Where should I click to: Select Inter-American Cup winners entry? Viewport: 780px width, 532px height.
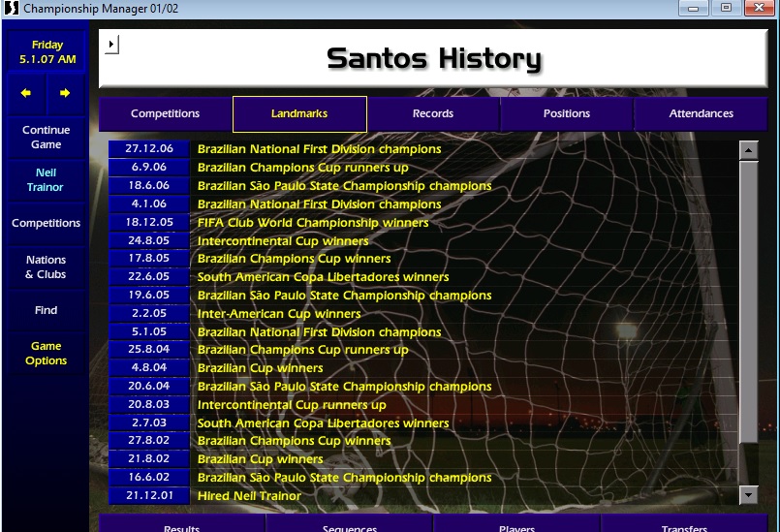422,314
